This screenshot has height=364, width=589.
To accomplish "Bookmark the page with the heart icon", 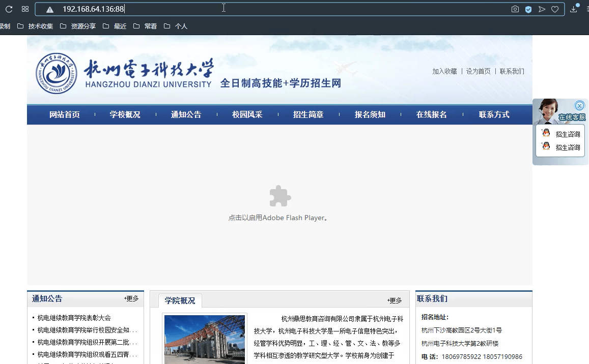I will coord(555,9).
